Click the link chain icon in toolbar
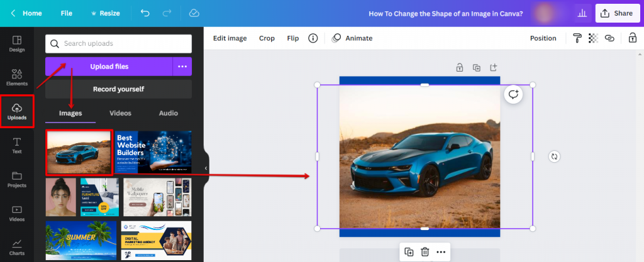The image size is (644, 262). click(609, 38)
